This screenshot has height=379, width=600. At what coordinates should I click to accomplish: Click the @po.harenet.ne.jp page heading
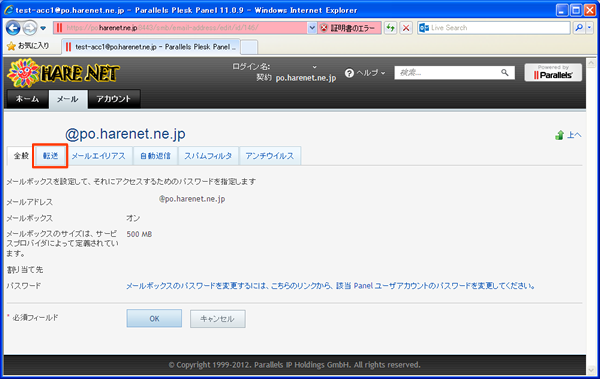pos(125,134)
